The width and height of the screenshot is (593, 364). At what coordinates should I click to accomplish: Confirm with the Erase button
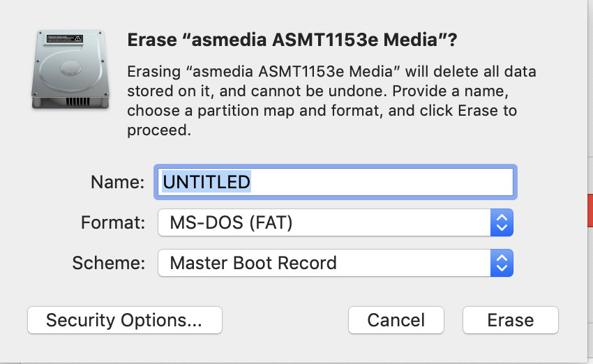(511, 320)
